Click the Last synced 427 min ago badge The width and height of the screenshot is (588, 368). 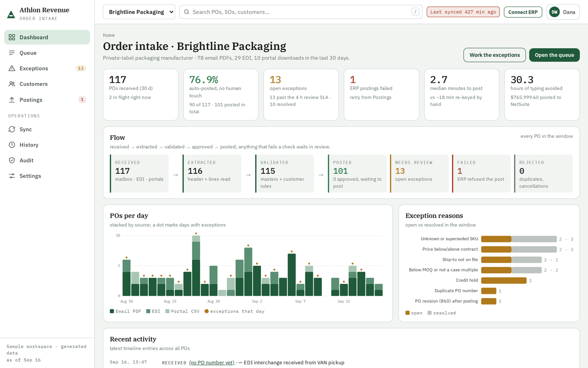[x=463, y=12]
